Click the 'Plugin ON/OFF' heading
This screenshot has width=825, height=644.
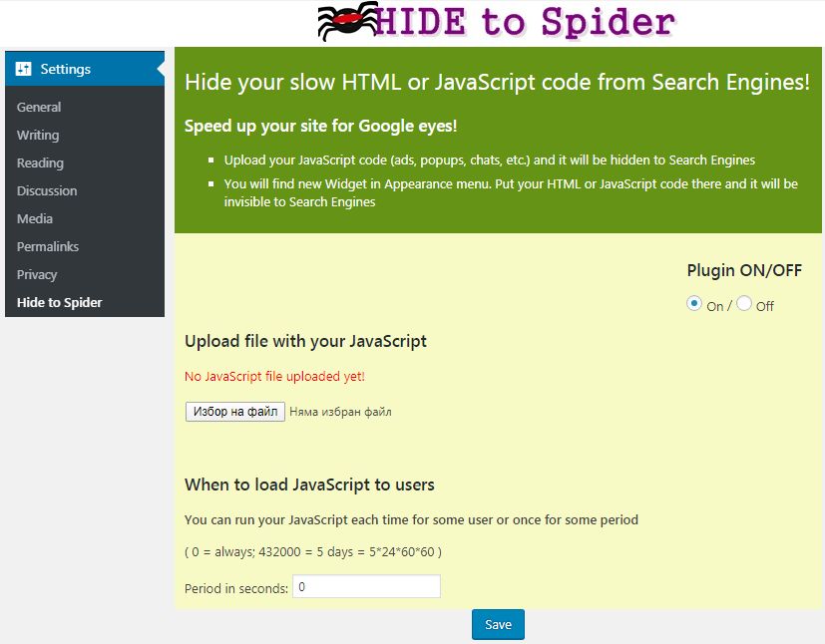pyautogui.click(x=744, y=270)
